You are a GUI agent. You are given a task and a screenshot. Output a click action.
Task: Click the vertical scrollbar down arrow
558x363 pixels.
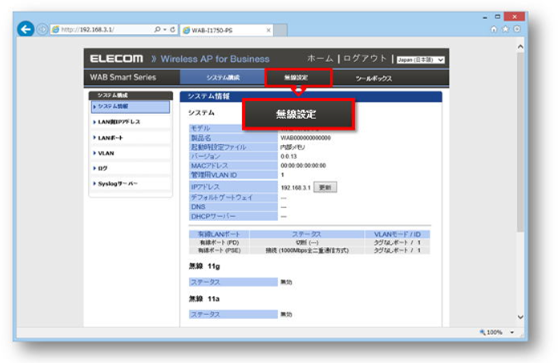520,317
